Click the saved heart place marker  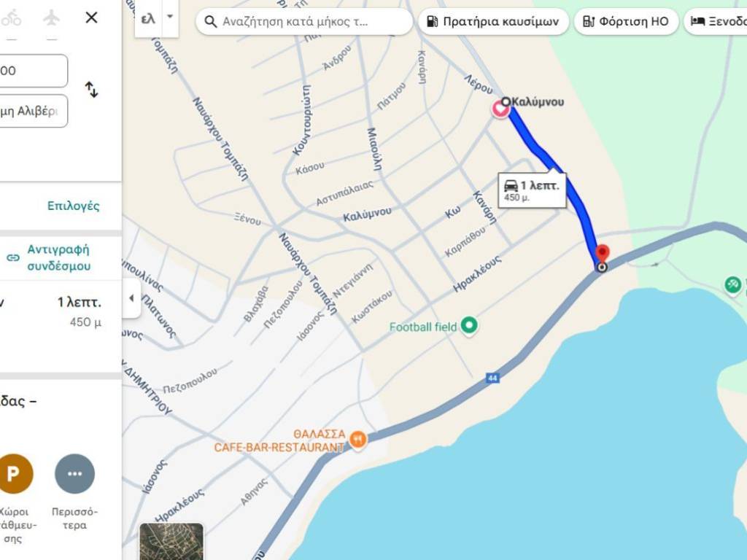click(x=500, y=109)
